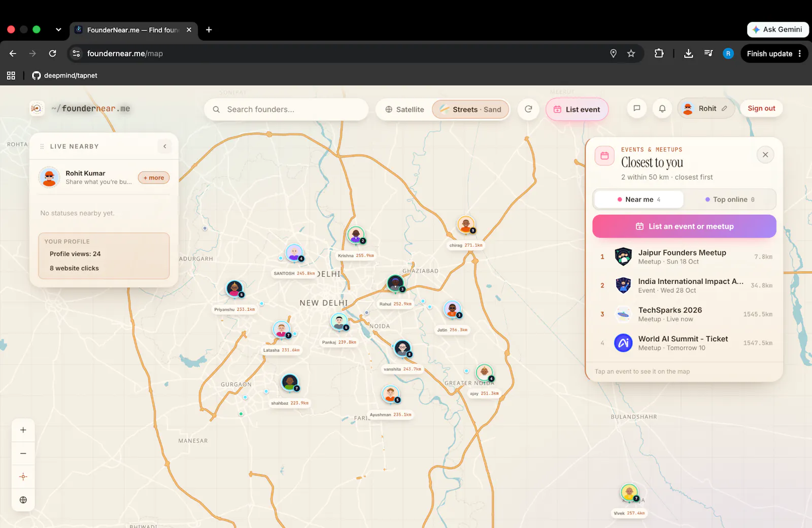Zoom out of the map

[23, 453]
